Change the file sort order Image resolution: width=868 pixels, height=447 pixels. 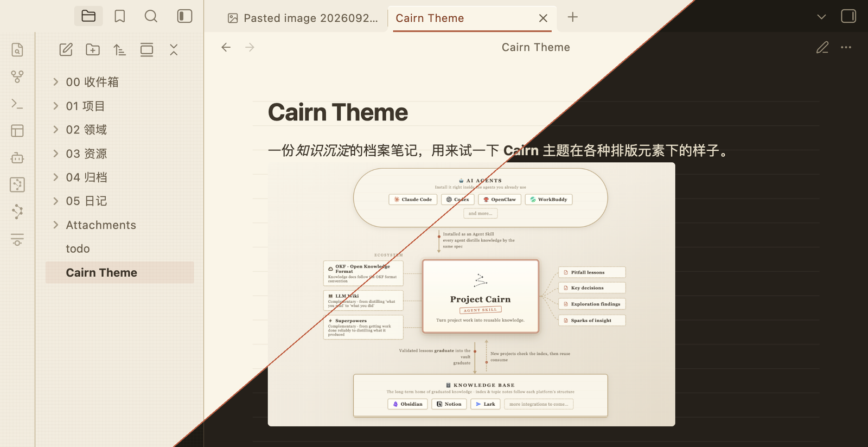point(119,50)
